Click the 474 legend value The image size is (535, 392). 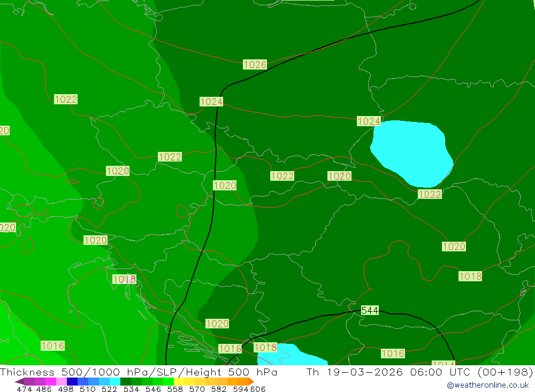[24, 389]
